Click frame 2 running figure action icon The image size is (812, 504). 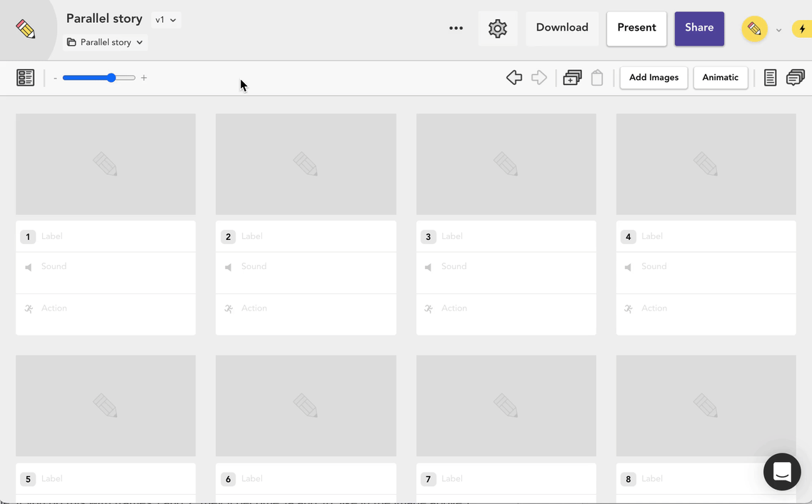click(x=229, y=308)
